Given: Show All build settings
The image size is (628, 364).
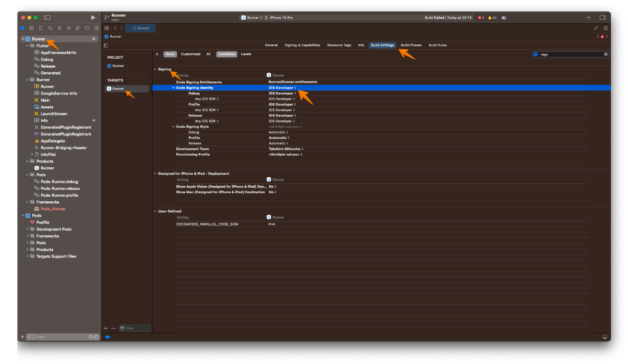Looking at the screenshot, I should pos(209,54).
